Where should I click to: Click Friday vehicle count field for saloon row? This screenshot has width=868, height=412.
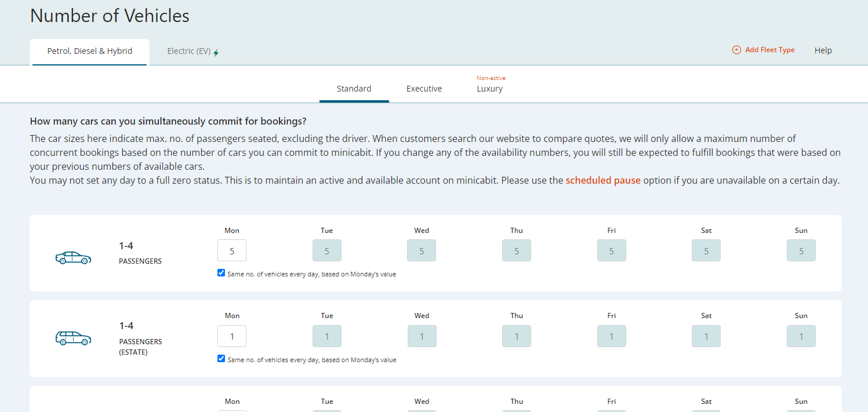(x=612, y=250)
